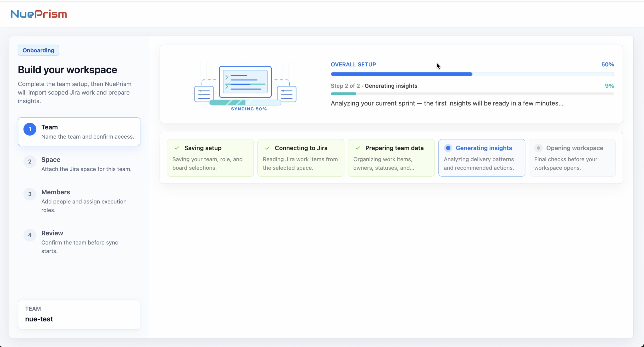
Task: Select the Opening workspace card
Action: coord(572,158)
